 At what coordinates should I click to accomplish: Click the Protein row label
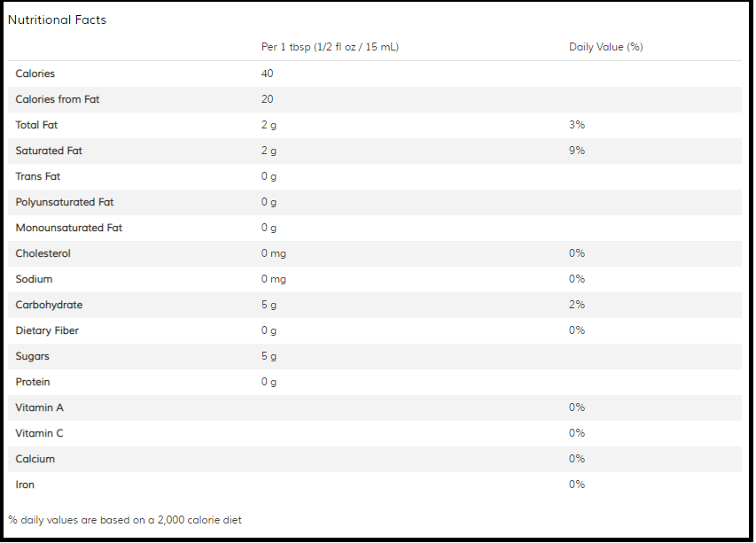pyautogui.click(x=33, y=382)
